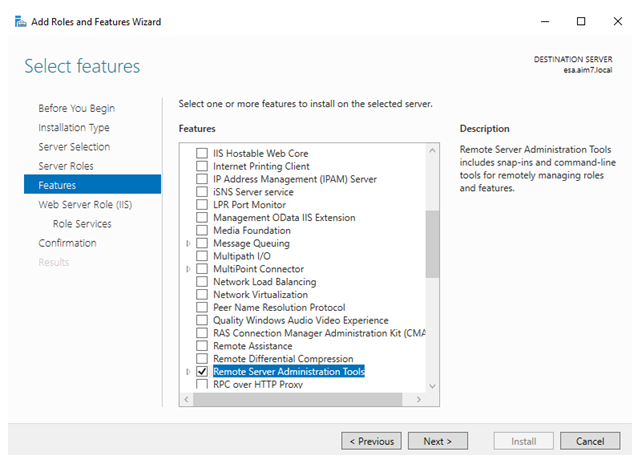
Task: Expand the Remote Server Administration Tools node
Action: point(188,371)
